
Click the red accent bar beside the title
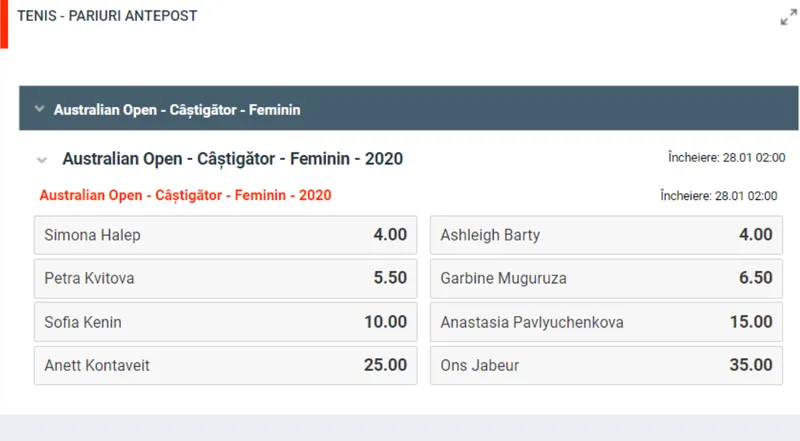pyautogui.click(x=4, y=24)
